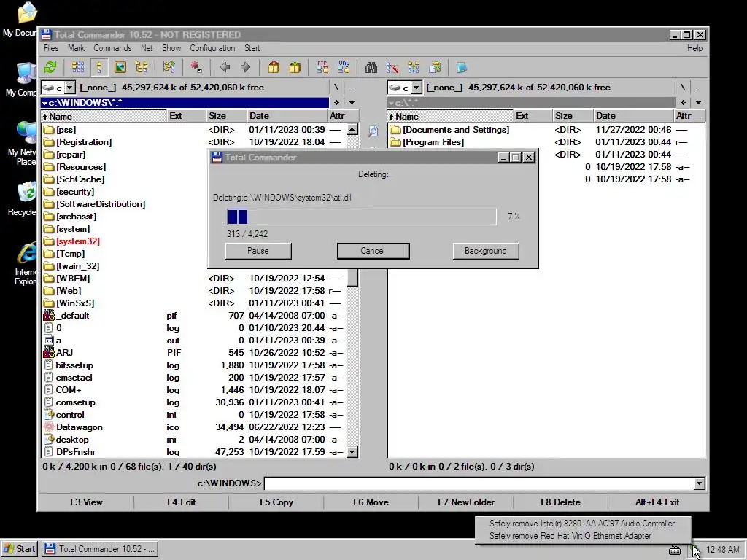Open the Windows Start button
This screenshot has width=747, height=560.
pyautogui.click(x=20, y=549)
